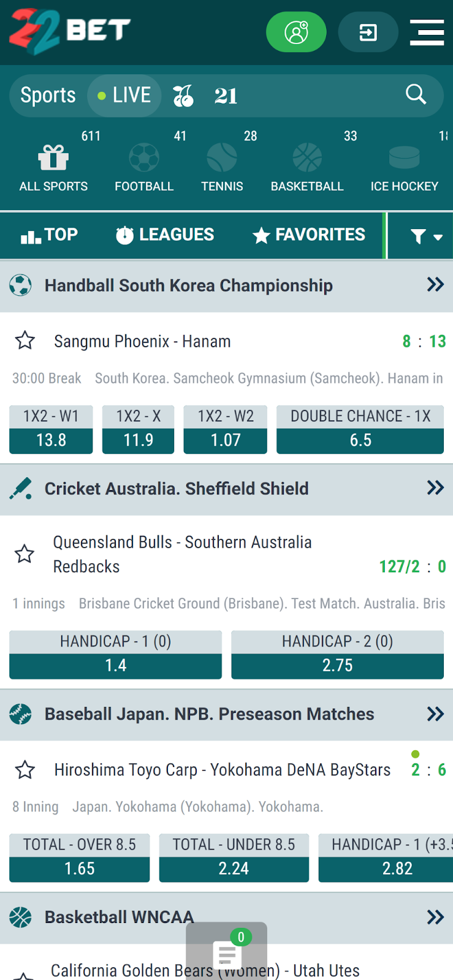Click the login door icon button
The image size is (453, 980).
click(368, 32)
